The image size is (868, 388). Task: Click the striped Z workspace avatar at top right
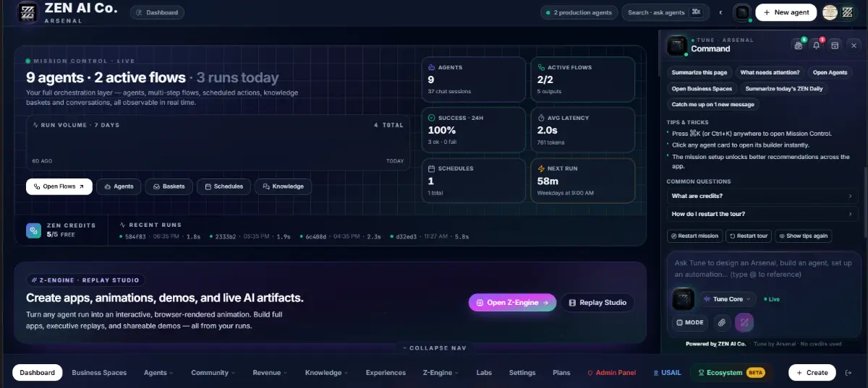coord(848,12)
